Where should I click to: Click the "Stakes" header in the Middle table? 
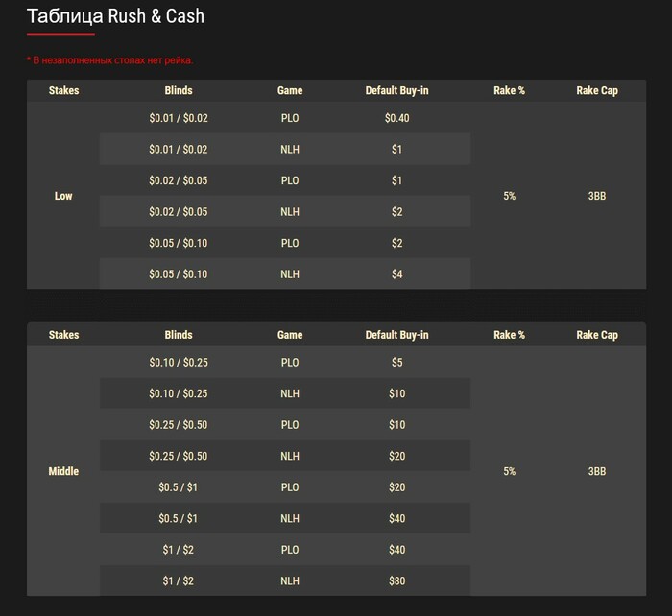63,336
